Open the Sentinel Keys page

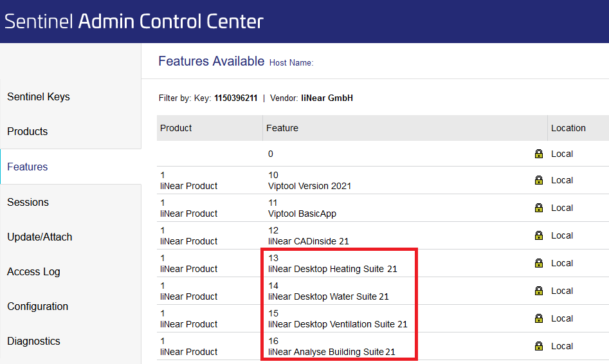click(x=39, y=96)
